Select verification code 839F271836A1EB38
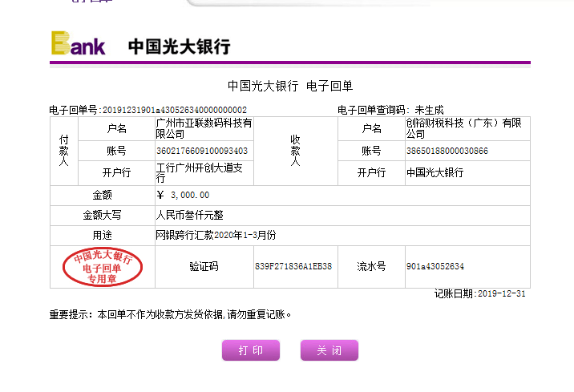Viewport: 574px width, 392px height. [x=293, y=266]
